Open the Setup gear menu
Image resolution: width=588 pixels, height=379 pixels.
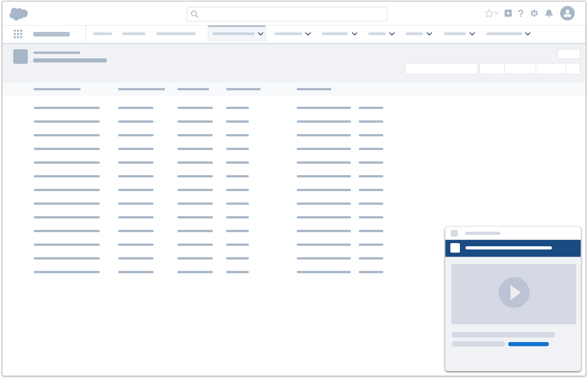[x=534, y=13]
